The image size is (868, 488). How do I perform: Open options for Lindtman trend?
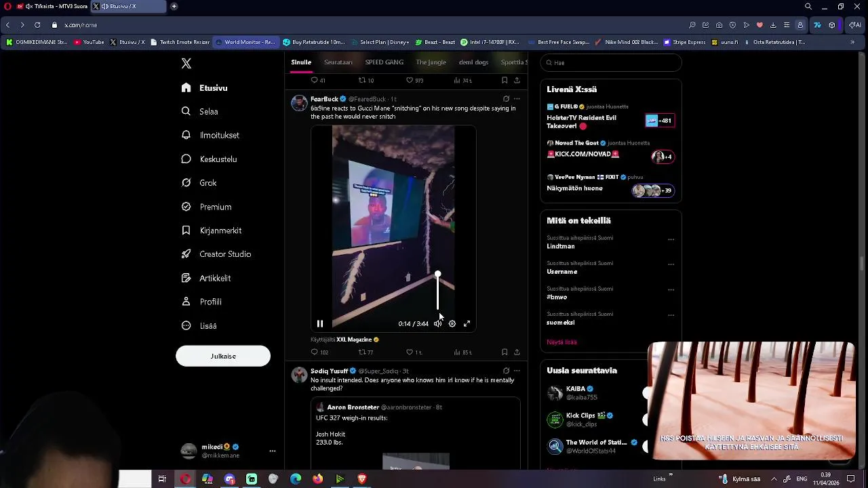671,239
